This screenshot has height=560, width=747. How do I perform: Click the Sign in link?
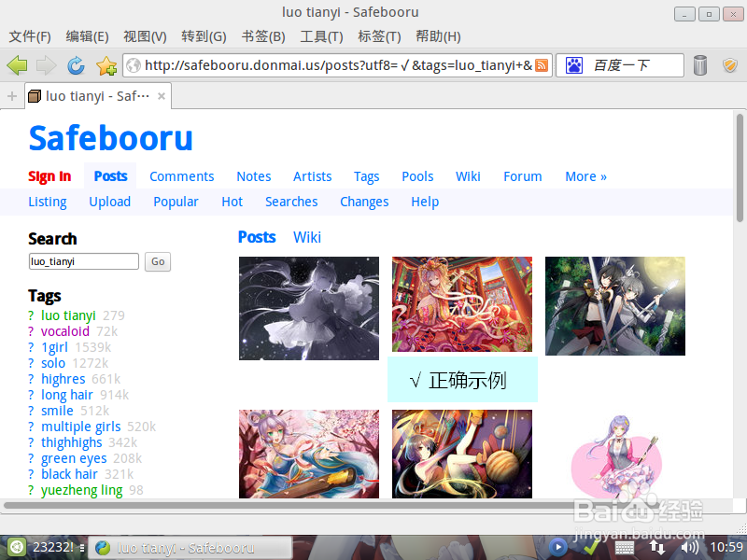pyautogui.click(x=49, y=176)
